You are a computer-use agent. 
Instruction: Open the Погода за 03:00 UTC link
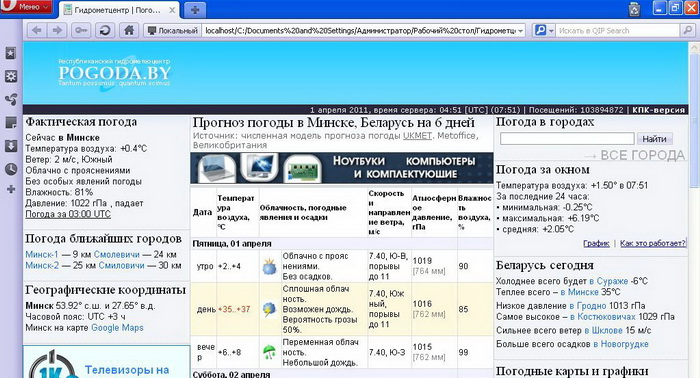68,214
